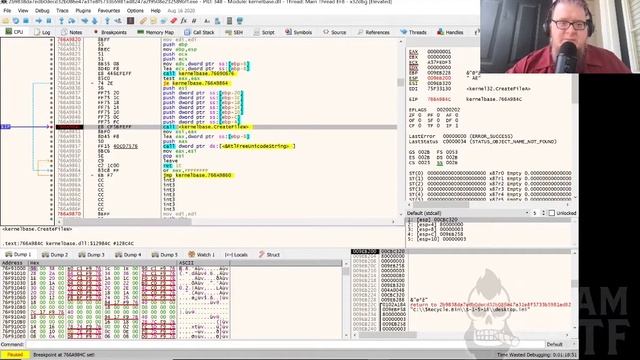The image size is (640, 360).
Task: Click the Step Over toolbar icon
Action: click(71, 20)
